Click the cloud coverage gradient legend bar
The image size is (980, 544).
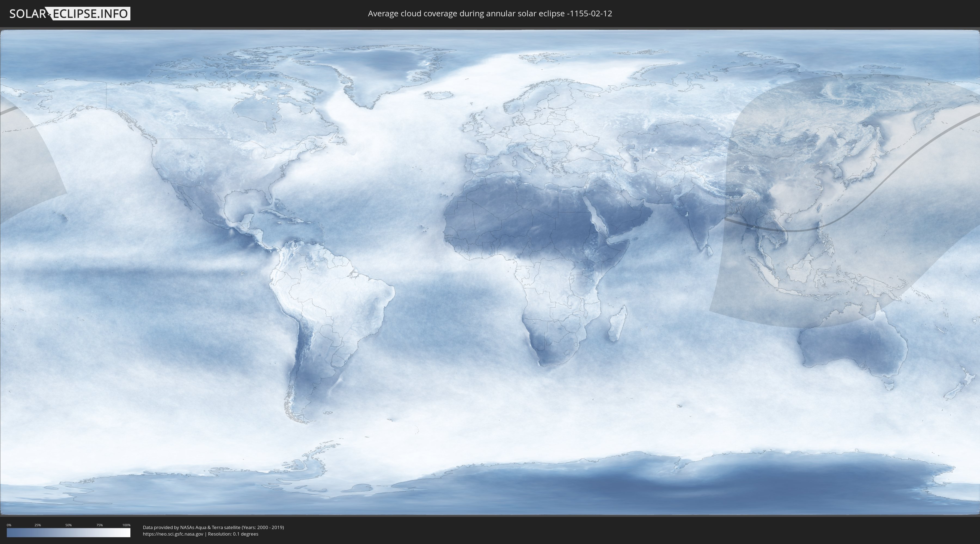69,533
